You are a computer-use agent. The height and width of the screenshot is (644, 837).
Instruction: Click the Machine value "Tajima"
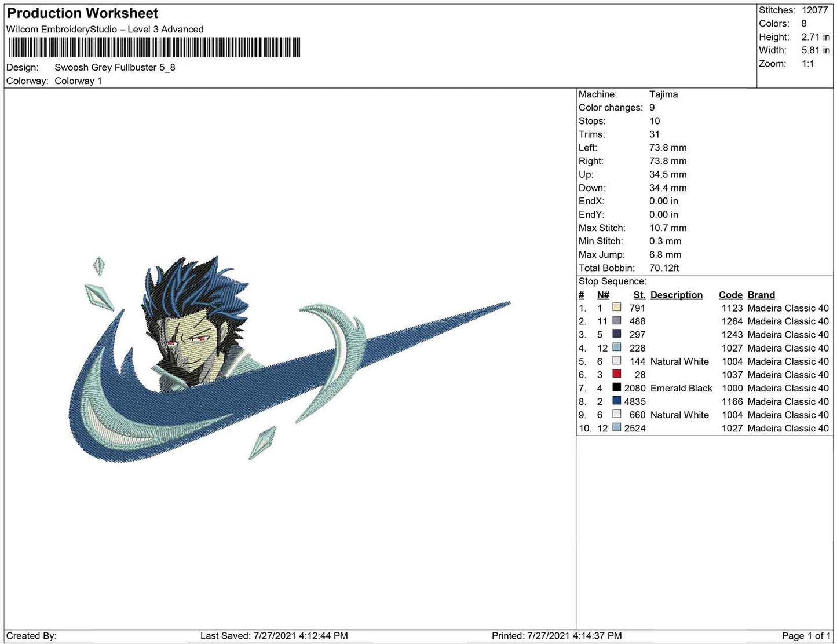pyautogui.click(x=663, y=94)
